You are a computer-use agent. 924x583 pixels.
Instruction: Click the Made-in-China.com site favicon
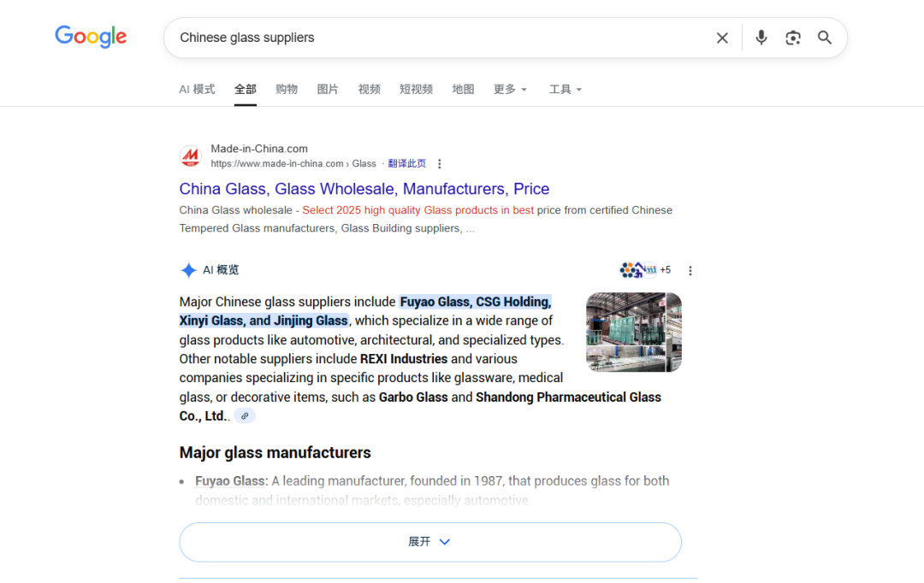pos(190,156)
